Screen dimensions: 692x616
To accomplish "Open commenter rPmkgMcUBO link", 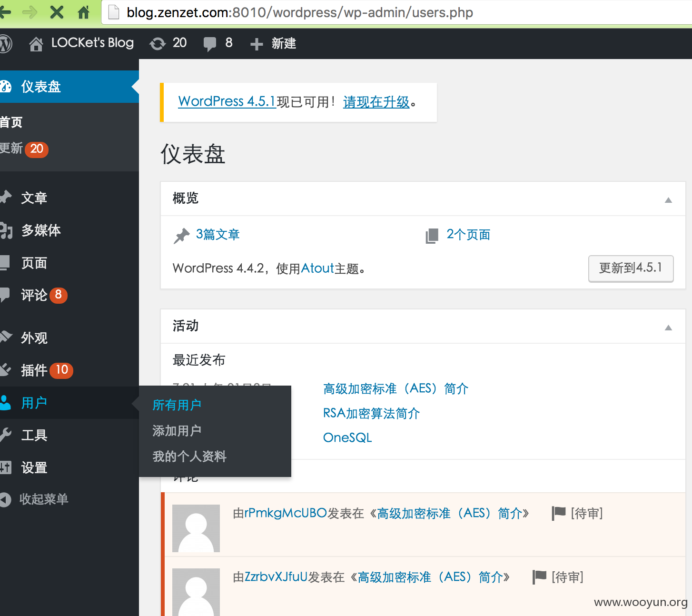I will [x=286, y=513].
